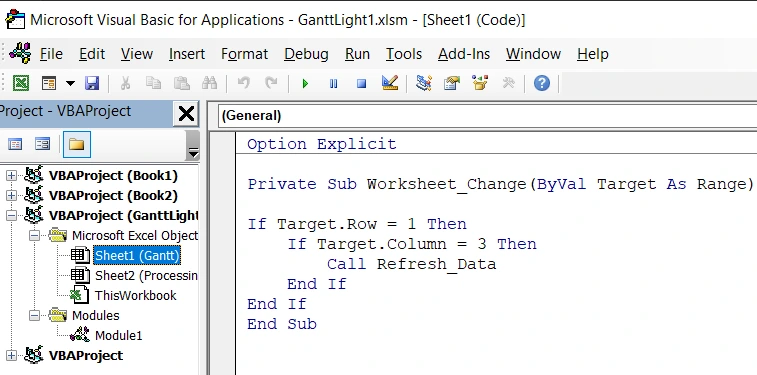
Task: Open the Edit menu
Action: (x=92, y=54)
